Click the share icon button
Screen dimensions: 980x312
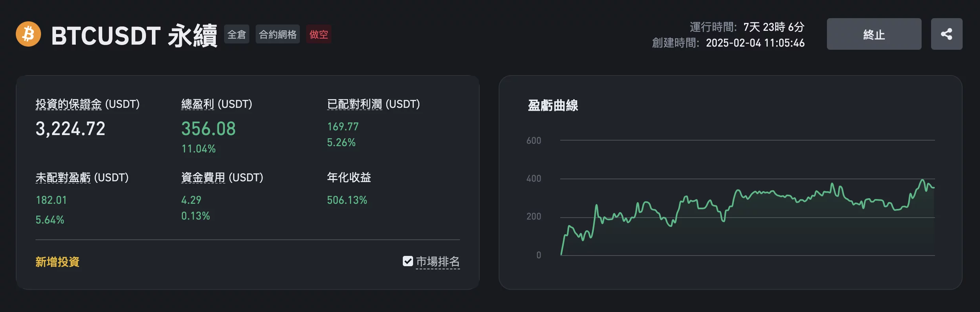coord(946,34)
